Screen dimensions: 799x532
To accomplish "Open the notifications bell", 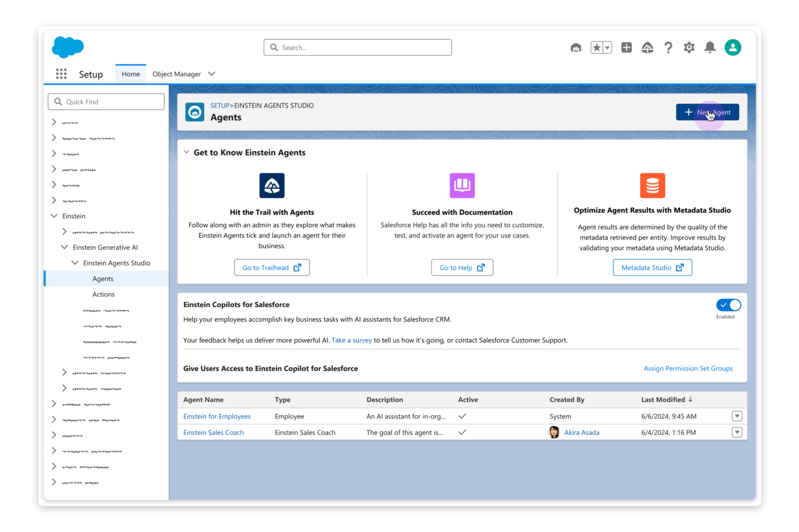I will coord(710,47).
